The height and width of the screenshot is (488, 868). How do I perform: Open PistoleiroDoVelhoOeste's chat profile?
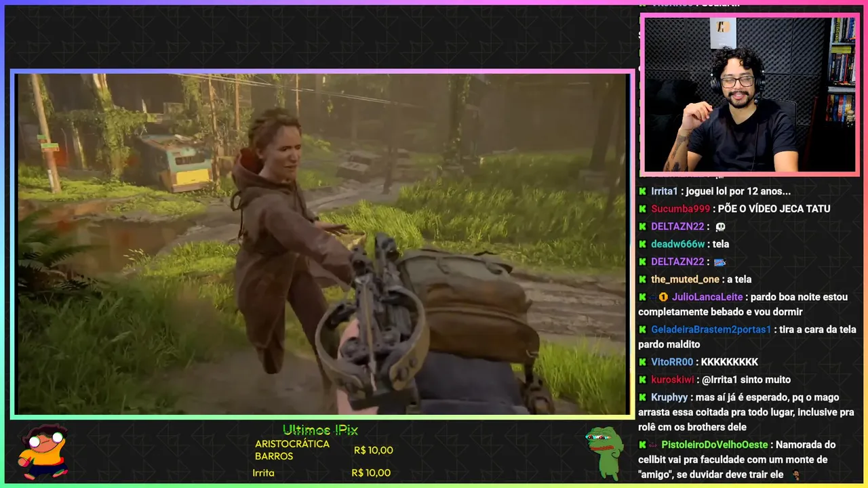click(x=715, y=445)
